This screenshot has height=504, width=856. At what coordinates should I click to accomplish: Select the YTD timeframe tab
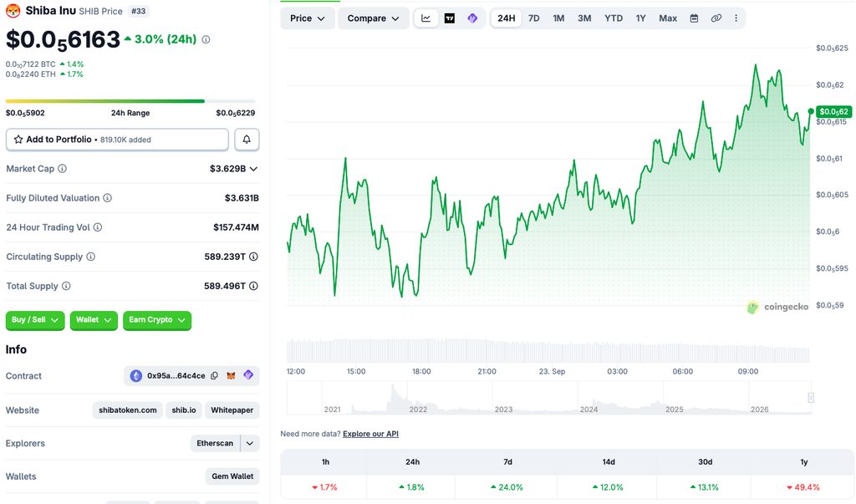[x=614, y=18]
